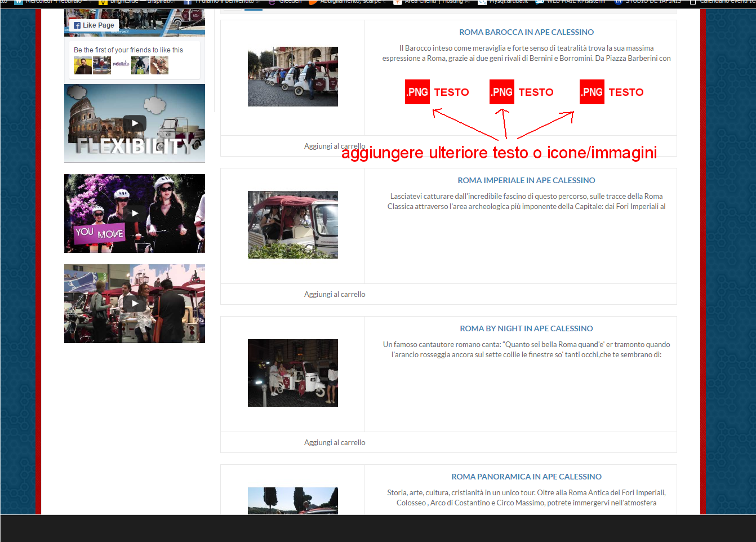View the Roma by Night tour photo
Image resolution: width=756 pixels, height=542 pixels.
[293, 373]
